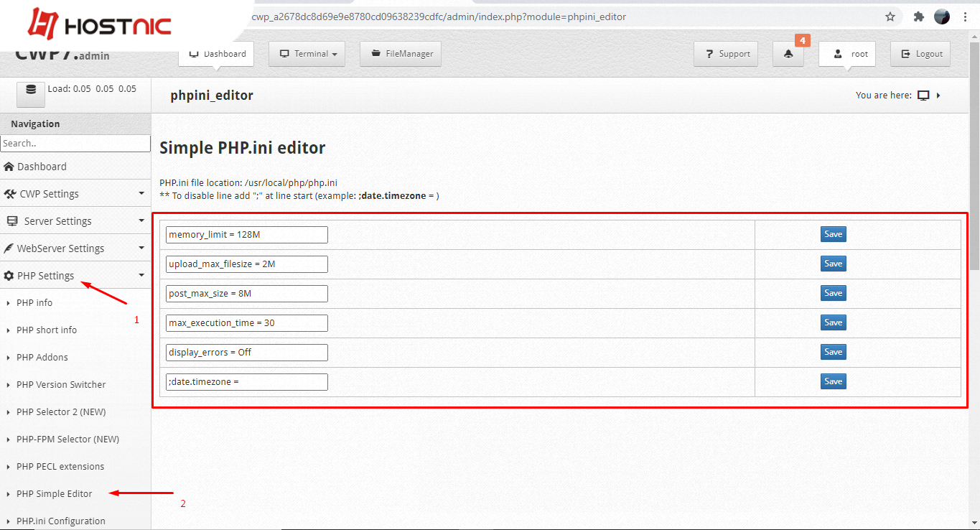Open the Chrome three-dot menu
Screen dimensions: 980x530
coord(966,17)
